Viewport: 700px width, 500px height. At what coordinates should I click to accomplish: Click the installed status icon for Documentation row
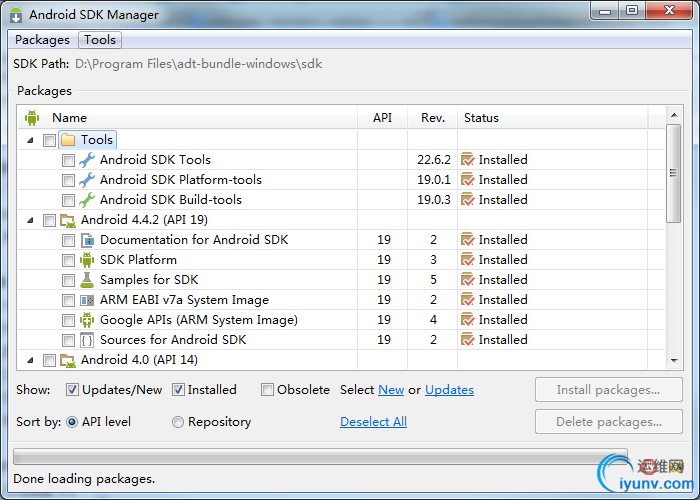467,240
